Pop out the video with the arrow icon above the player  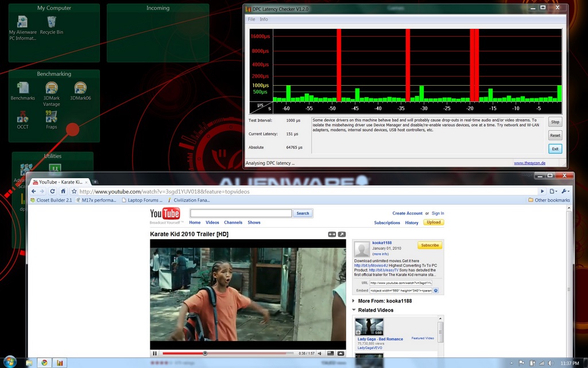point(342,235)
